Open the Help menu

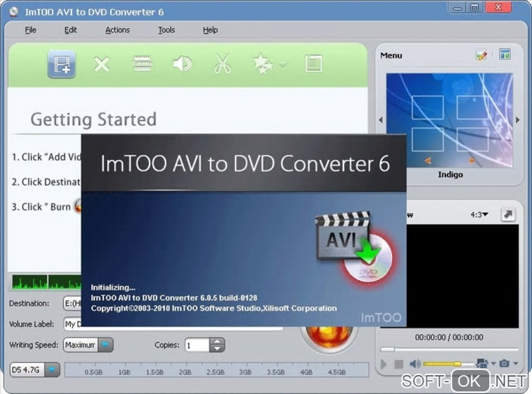(210, 30)
